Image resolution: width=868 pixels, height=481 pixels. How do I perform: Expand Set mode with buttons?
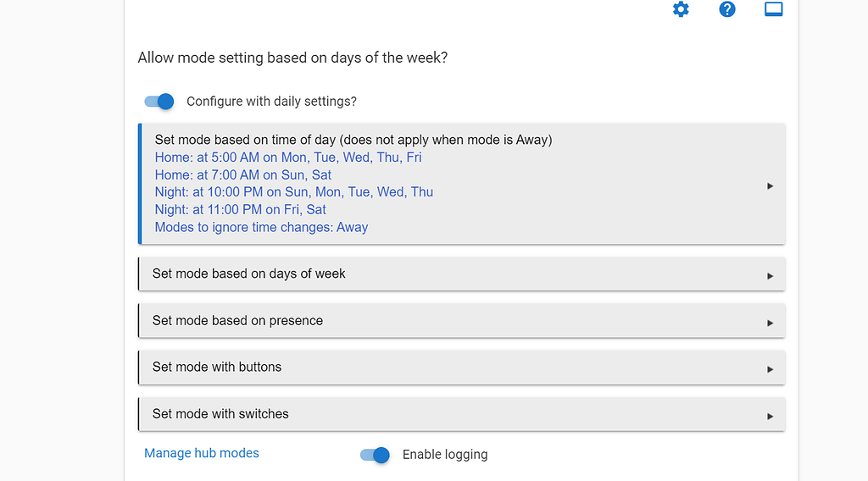462,368
